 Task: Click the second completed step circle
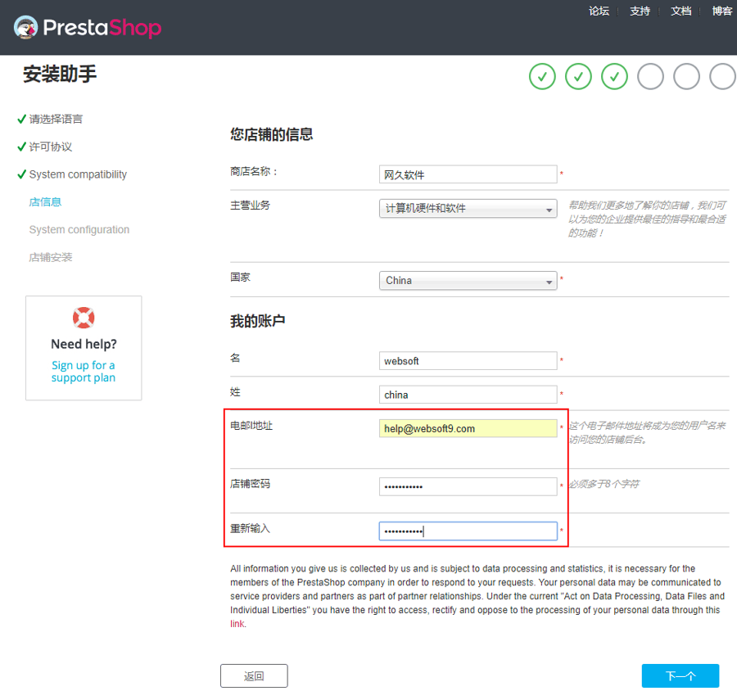578,76
